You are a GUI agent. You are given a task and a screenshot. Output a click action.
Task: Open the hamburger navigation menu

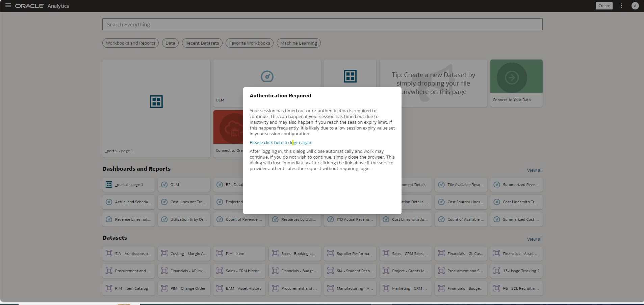(x=8, y=5)
